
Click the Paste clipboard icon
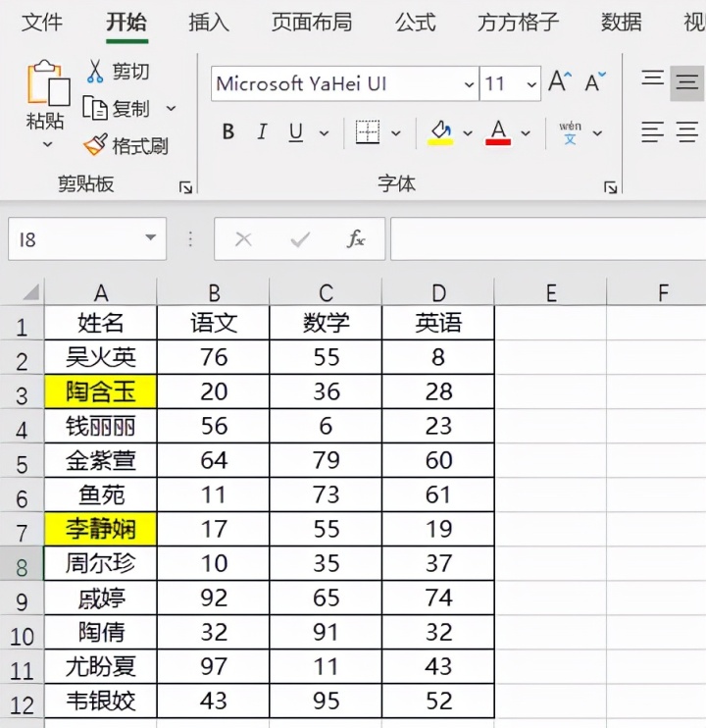pyautogui.click(x=48, y=83)
